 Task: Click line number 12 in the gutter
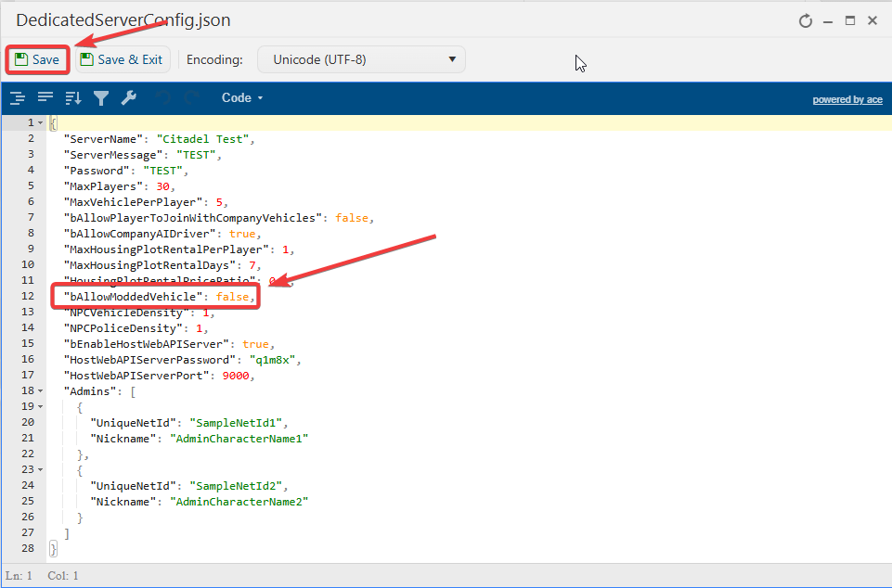[28, 296]
